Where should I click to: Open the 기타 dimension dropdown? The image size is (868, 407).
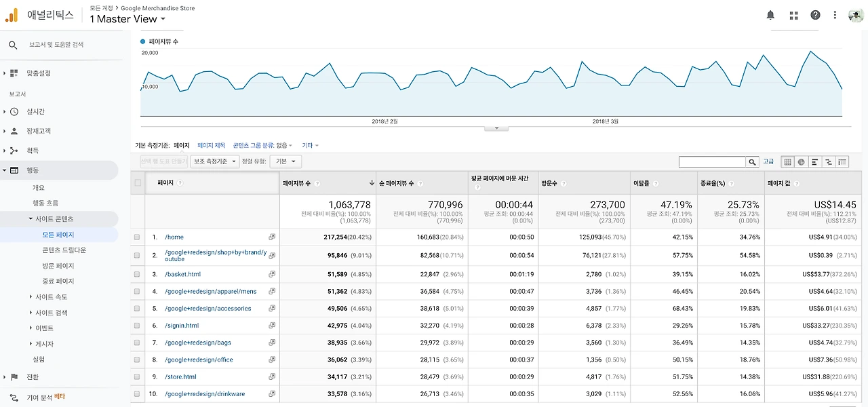pyautogui.click(x=310, y=145)
